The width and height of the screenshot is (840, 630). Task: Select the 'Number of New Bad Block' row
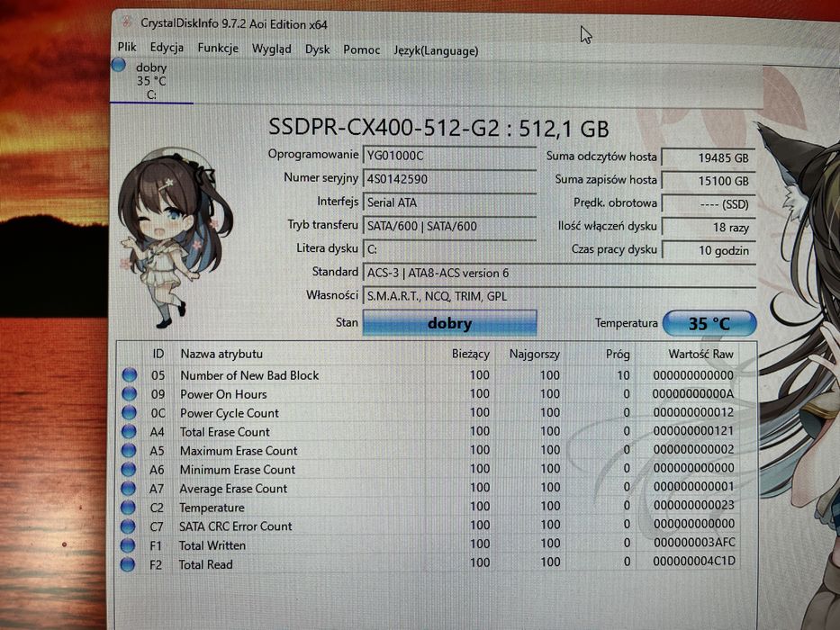(x=429, y=375)
